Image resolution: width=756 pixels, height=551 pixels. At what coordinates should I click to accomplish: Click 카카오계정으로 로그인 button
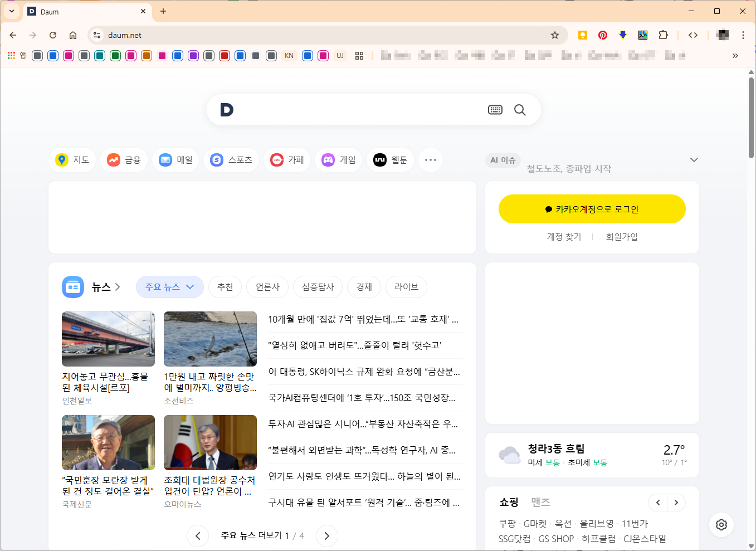click(592, 209)
